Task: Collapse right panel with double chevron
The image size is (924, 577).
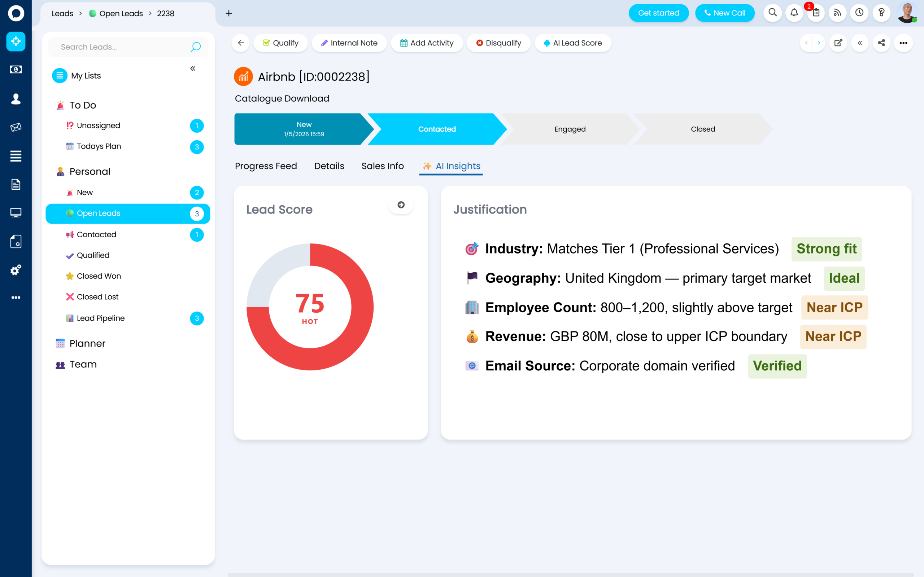Action: coord(860,43)
